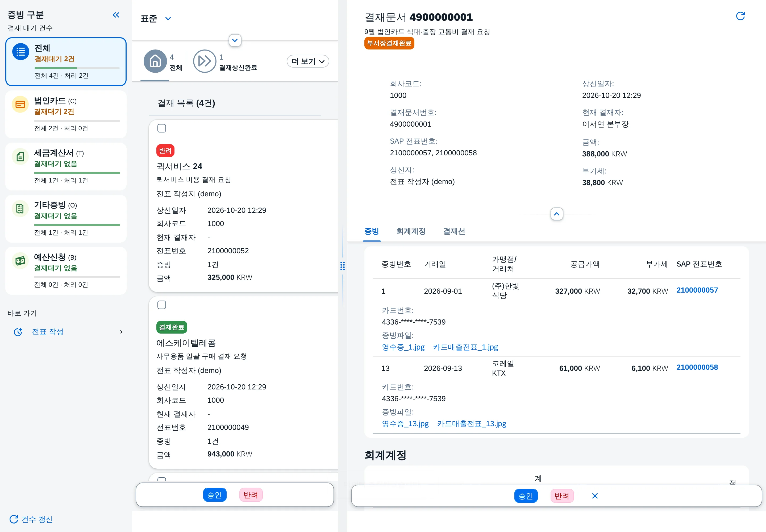
Task: Select the 기타증빙 (O) category card
Action: click(66, 219)
